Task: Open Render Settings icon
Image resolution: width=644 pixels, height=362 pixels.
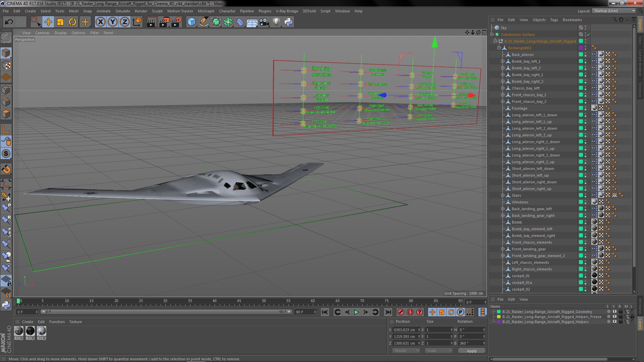Action: [176, 22]
